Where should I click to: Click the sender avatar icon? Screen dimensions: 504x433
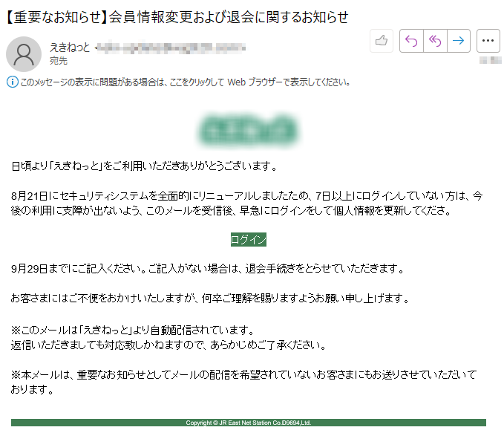[24, 54]
